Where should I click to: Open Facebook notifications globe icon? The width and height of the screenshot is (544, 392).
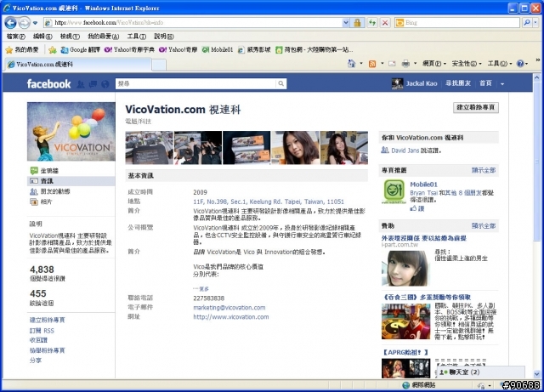point(105,84)
